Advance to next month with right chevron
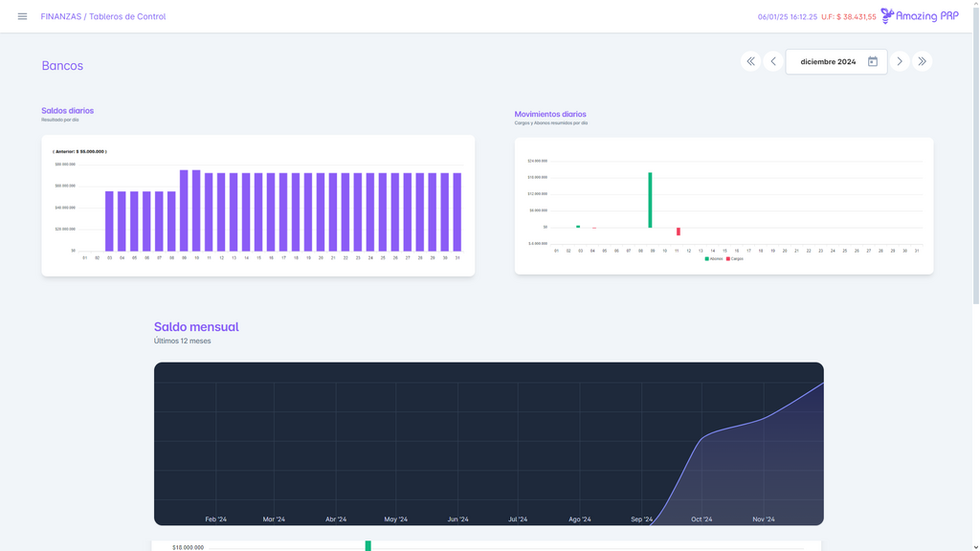 tap(900, 61)
